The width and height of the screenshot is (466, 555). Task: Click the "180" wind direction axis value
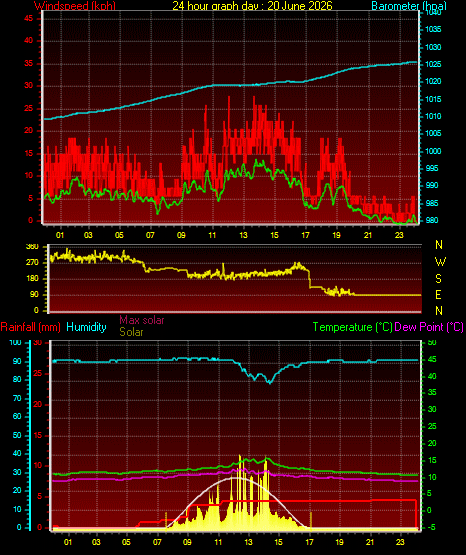[32, 279]
